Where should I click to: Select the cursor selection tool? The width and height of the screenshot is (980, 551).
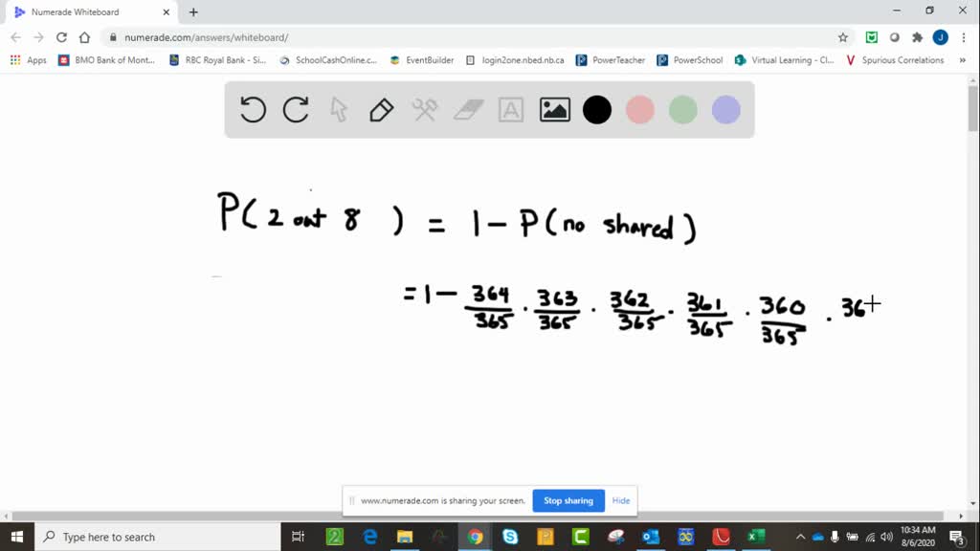338,109
